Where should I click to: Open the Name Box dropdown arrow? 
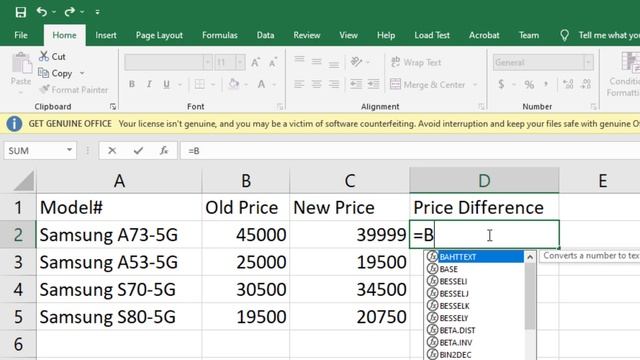[x=69, y=150]
